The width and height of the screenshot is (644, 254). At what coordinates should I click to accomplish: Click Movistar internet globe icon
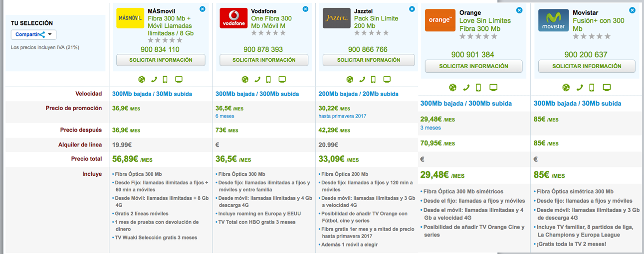coord(566,88)
